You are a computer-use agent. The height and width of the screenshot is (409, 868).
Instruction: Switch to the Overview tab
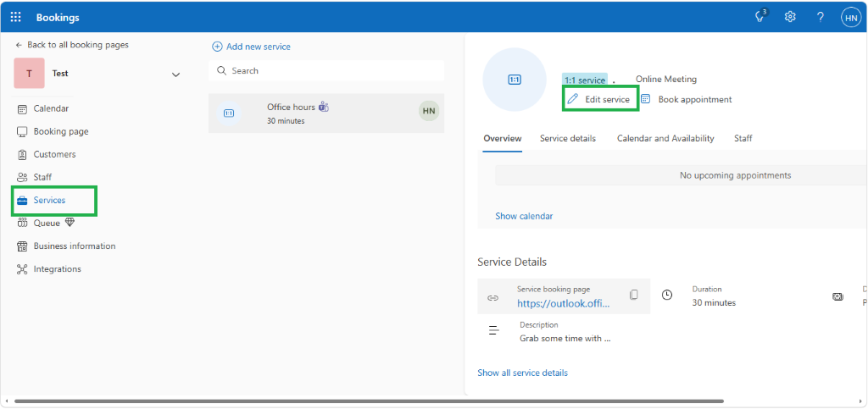503,139
